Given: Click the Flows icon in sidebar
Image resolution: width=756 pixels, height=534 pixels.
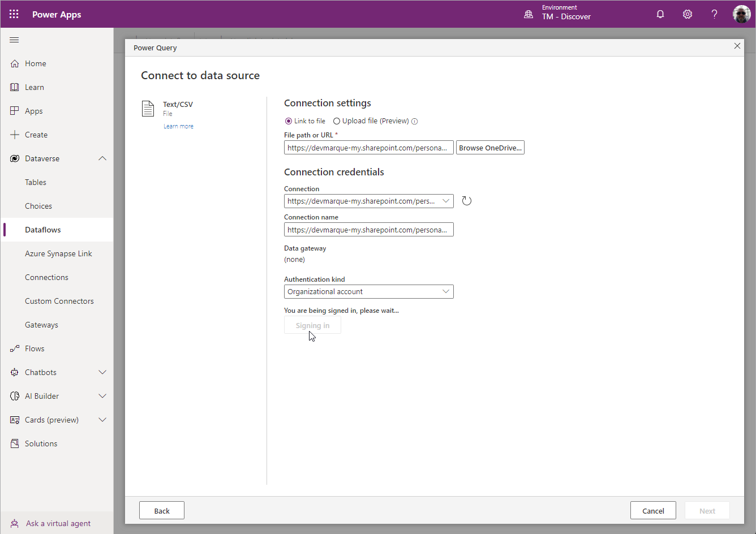Looking at the screenshot, I should pos(15,348).
